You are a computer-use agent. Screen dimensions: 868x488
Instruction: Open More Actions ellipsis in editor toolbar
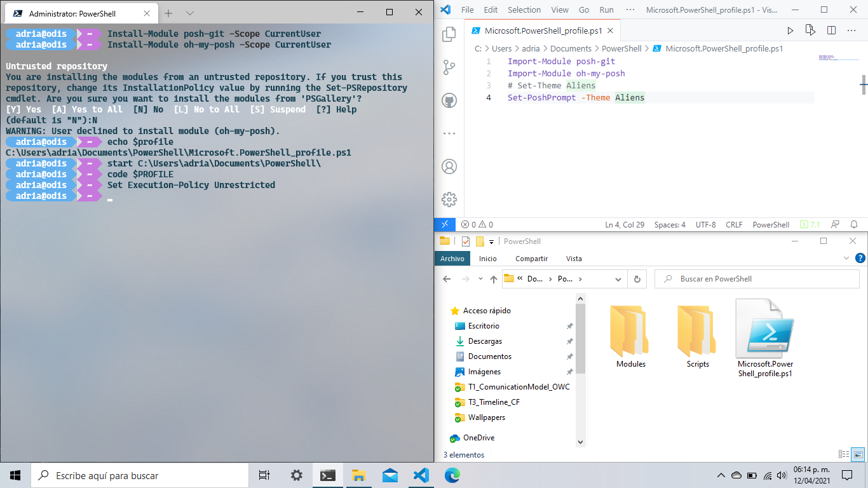851,30
